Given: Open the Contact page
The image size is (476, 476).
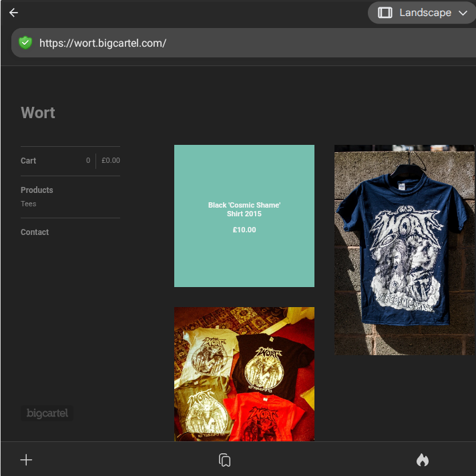Looking at the screenshot, I should (x=35, y=232).
